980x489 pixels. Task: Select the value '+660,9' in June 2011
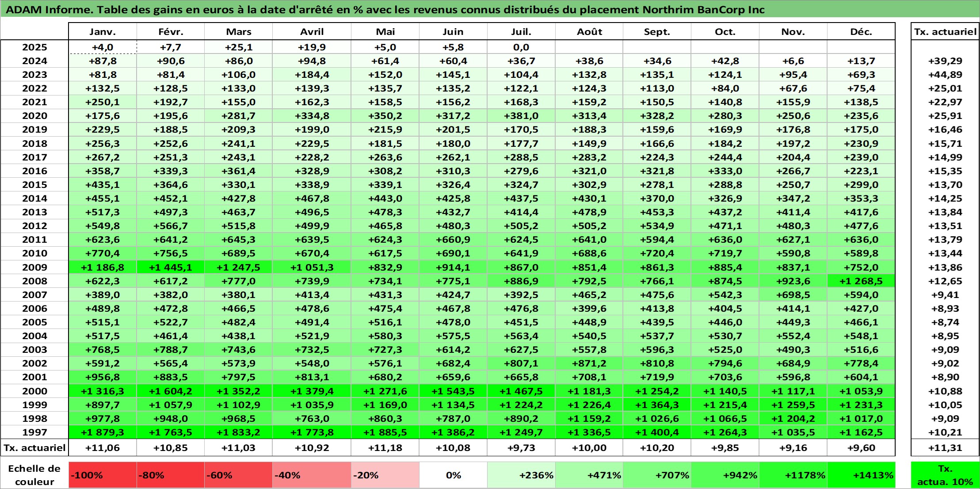pyautogui.click(x=453, y=240)
